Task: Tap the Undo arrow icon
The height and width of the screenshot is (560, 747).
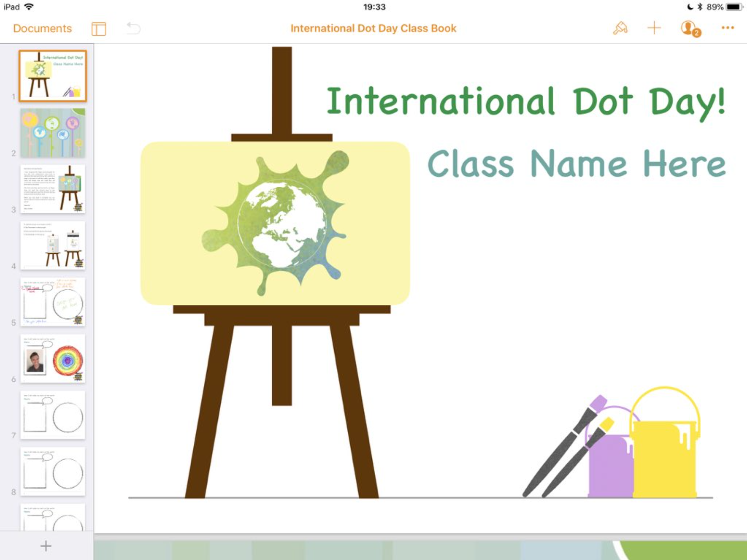Action: [132, 28]
